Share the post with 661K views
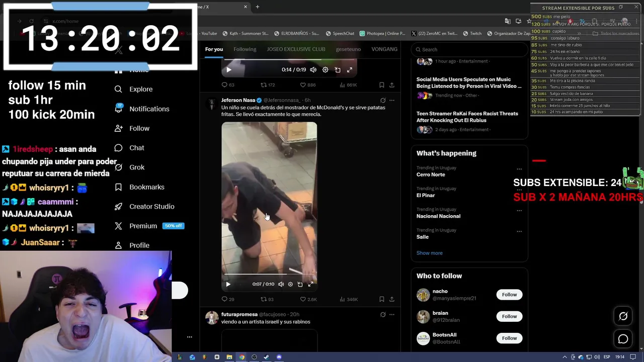 tap(392, 85)
